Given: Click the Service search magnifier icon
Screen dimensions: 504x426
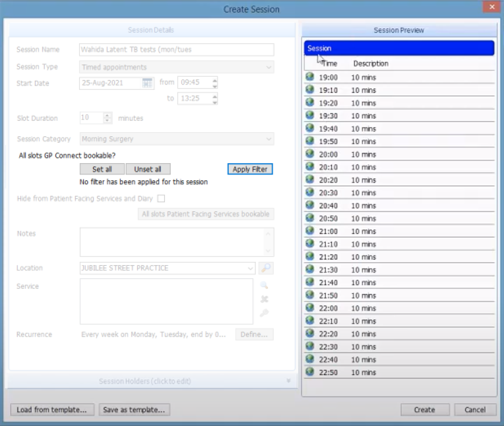Looking at the screenshot, I should 264,285.
